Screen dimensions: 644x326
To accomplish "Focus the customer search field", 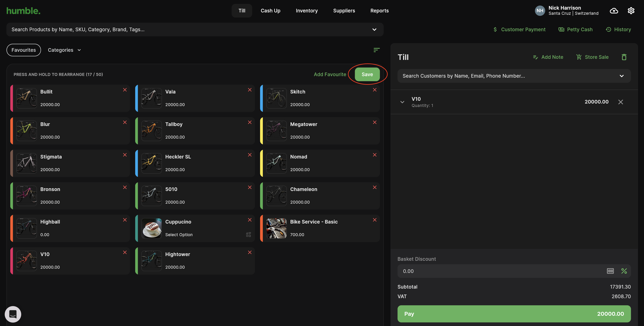I will (514, 76).
